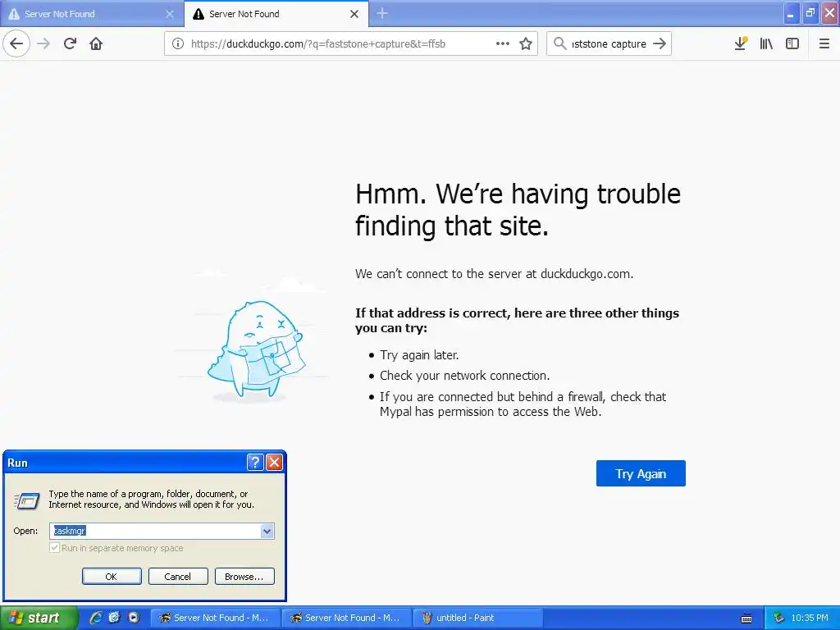Click the sad dinosaur error illustration
Viewport: 840px width, 630px height.
(257, 351)
